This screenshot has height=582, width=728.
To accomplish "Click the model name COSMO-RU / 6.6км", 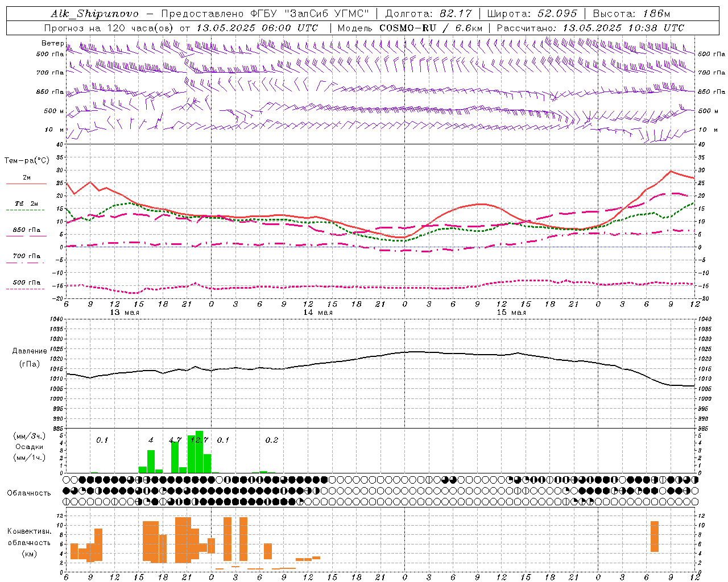I will pyautogui.click(x=431, y=28).
